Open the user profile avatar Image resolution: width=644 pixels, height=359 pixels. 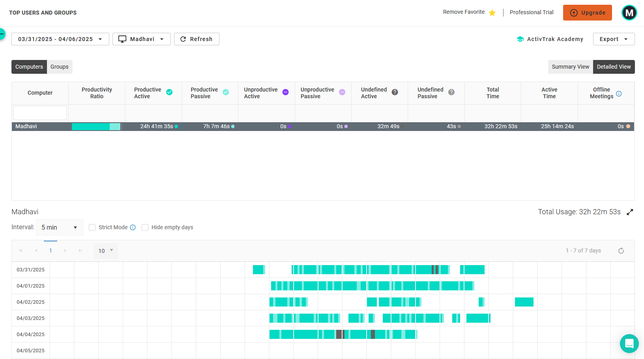pos(629,13)
